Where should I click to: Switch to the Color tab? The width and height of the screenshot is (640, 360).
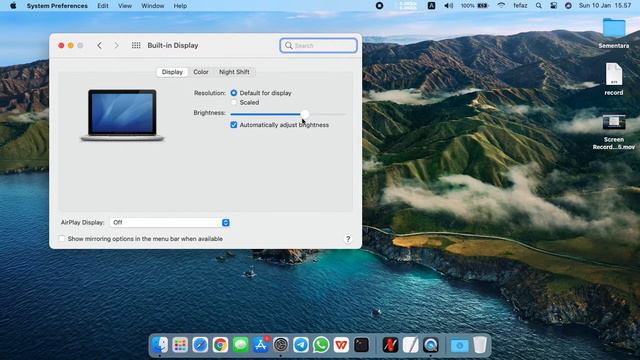click(x=201, y=72)
